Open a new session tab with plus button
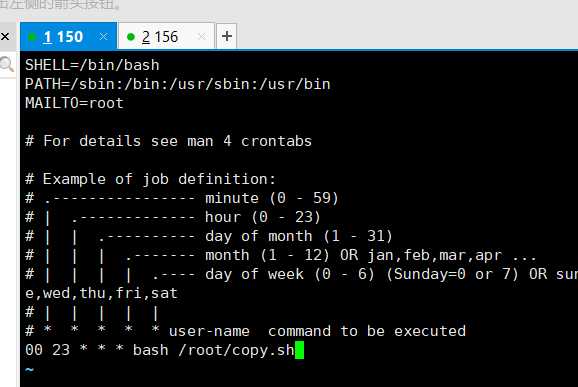 pyautogui.click(x=227, y=36)
